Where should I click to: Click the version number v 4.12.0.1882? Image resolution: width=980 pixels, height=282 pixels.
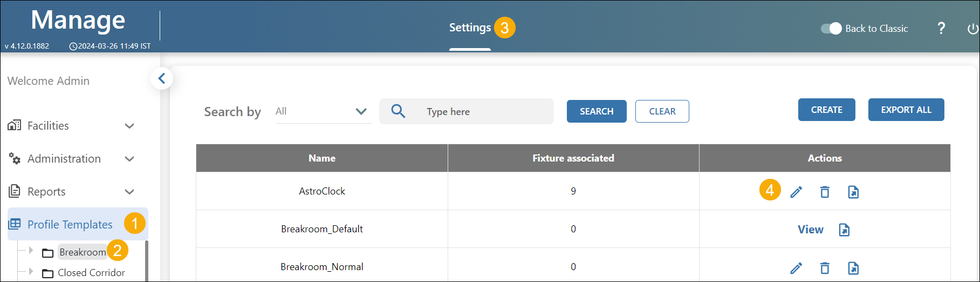[27, 46]
